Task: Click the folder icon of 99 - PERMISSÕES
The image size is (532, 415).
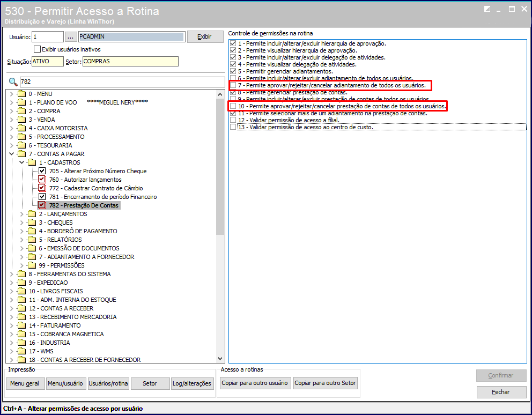Action: pyautogui.click(x=32, y=265)
